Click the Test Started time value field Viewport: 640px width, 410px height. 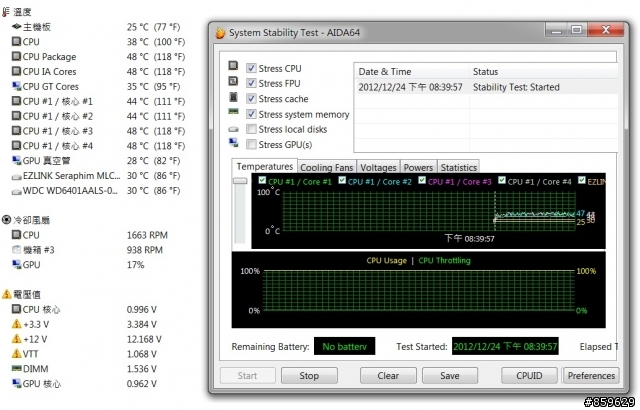[505, 346]
